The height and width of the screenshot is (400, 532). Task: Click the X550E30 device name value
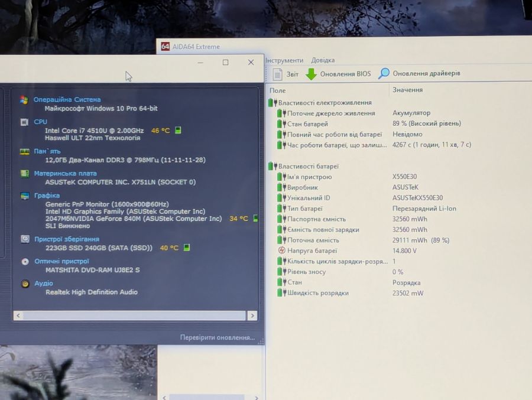(x=404, y=177)
